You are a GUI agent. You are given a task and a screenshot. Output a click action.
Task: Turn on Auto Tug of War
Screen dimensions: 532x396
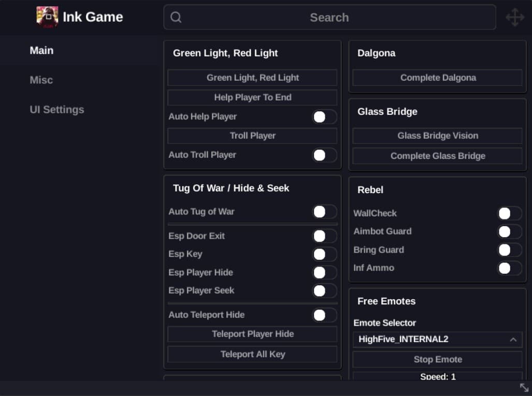coord(323,212)
